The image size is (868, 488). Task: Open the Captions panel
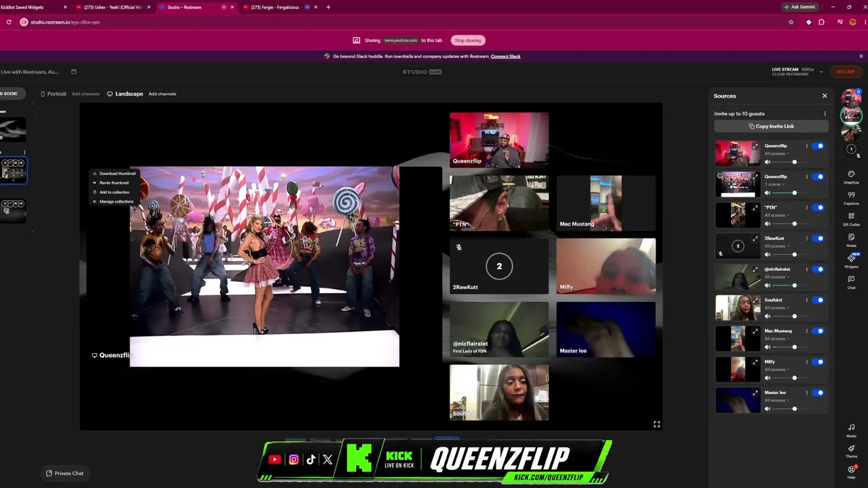click(851, 198)
